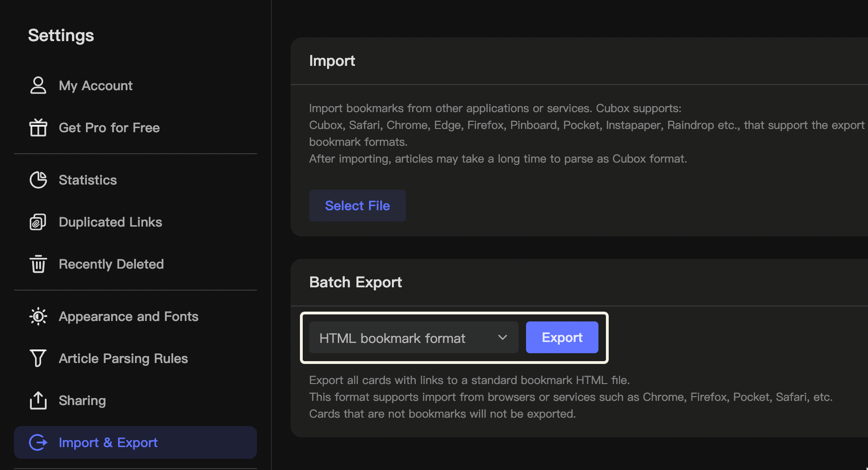Click the Duplicated Links icon
The width and height of the screenshot is (868, 470).
click(x=38, y=222)
